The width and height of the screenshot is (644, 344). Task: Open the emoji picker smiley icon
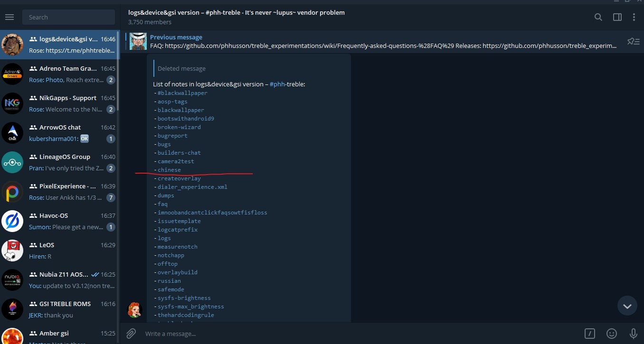[x=612, y=334]
